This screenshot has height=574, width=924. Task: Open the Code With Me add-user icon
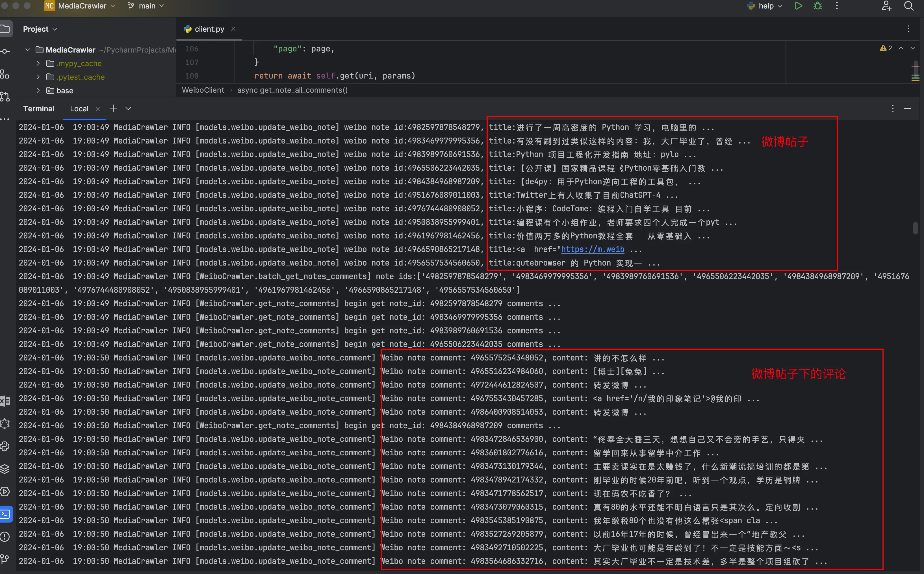886,6
